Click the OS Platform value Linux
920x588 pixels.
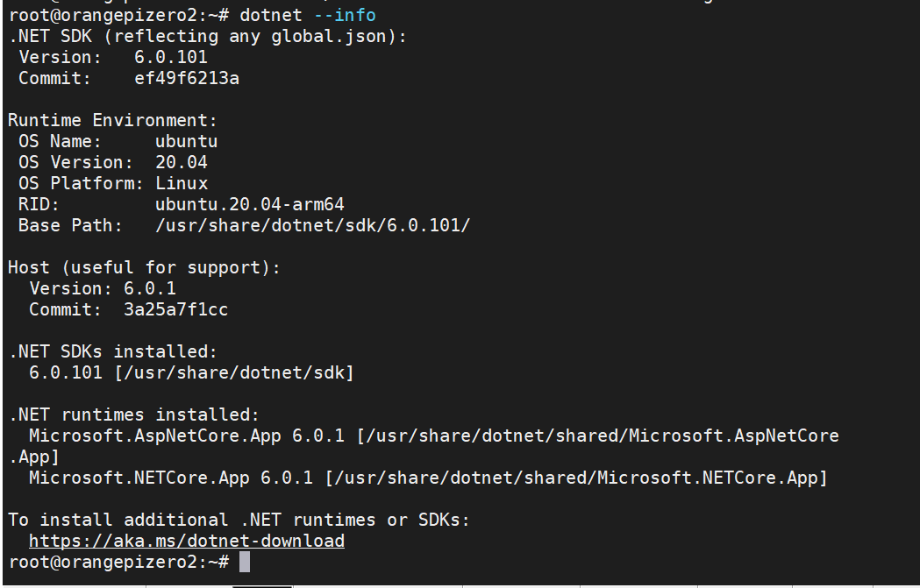182,183
